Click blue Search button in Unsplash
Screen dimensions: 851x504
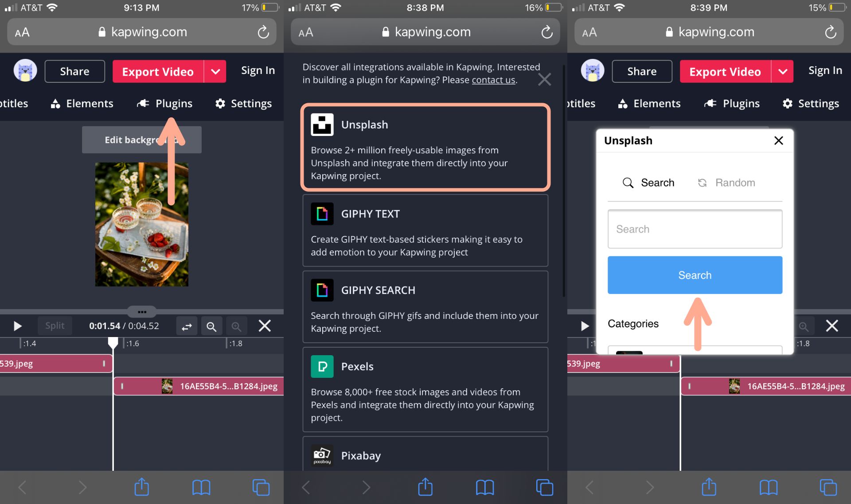point(695,275)
